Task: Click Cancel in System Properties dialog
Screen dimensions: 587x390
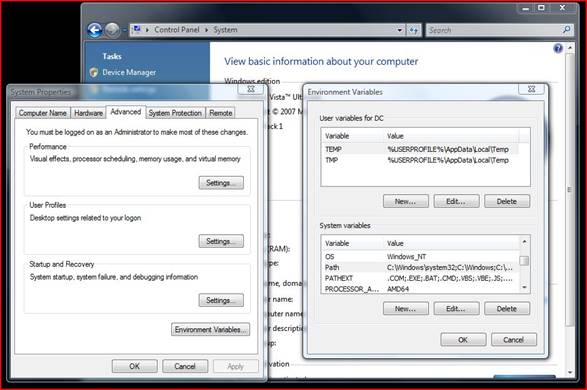Action: 185,366
